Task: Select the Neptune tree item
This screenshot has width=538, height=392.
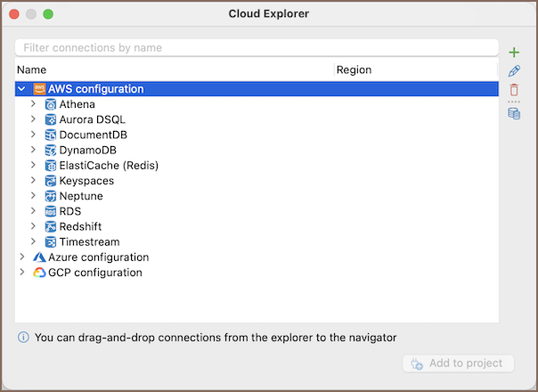Action: coord(81,196)
